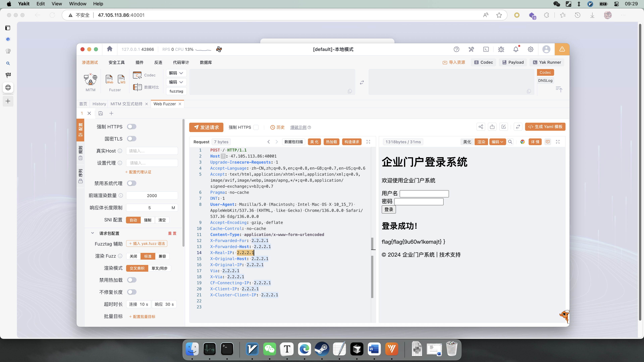
Task: Add a new fuzzer sub-tab
Action: [x=112, y=113]
